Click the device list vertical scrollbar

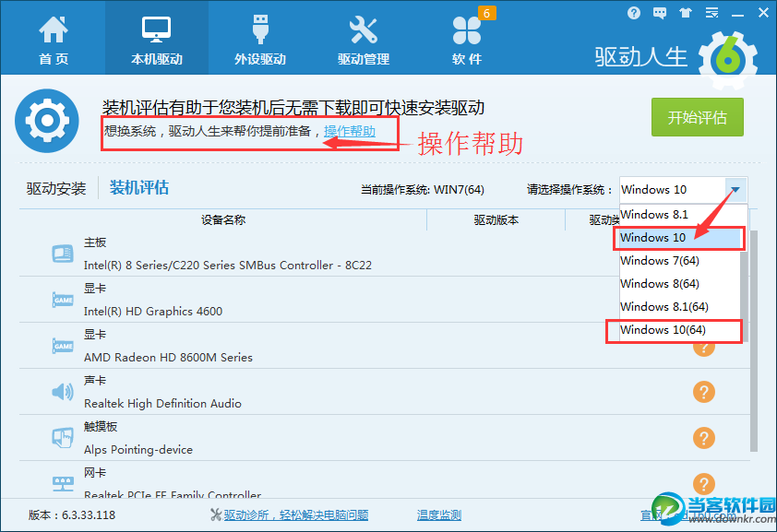pyautogui.click(x=754, y=341)
